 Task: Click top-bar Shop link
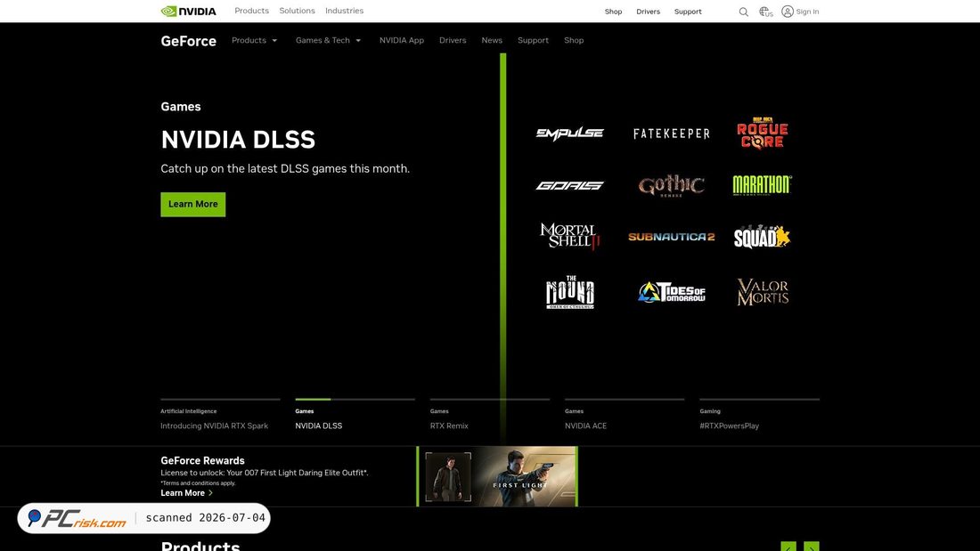[613, 12]
